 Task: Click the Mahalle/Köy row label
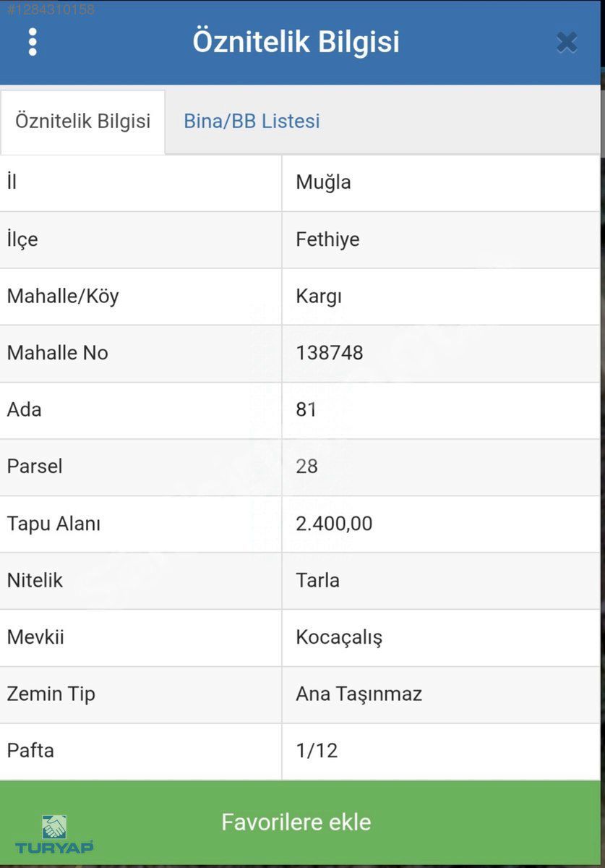point(63,297)
